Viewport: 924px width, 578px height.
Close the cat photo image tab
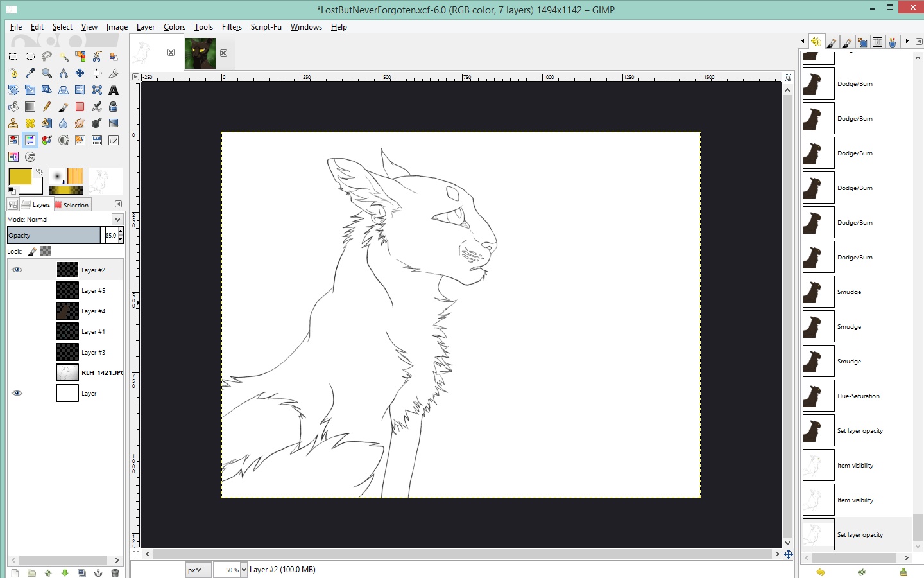tap(223, 53)
